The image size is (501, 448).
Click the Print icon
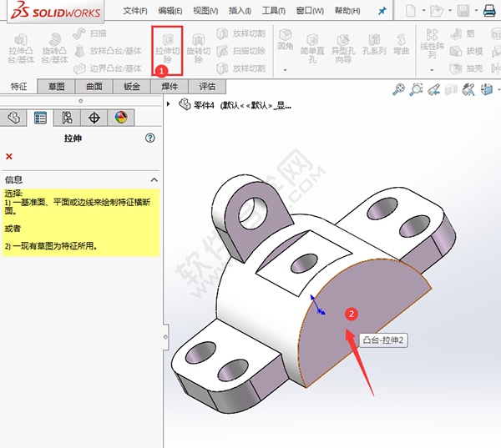pyautogui.click(x=489, y=11)
